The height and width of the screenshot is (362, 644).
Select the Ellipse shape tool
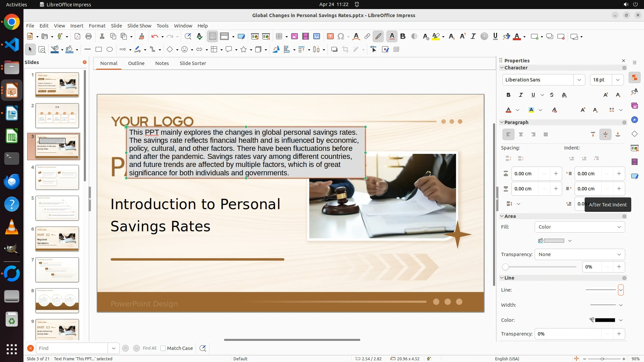110,50
